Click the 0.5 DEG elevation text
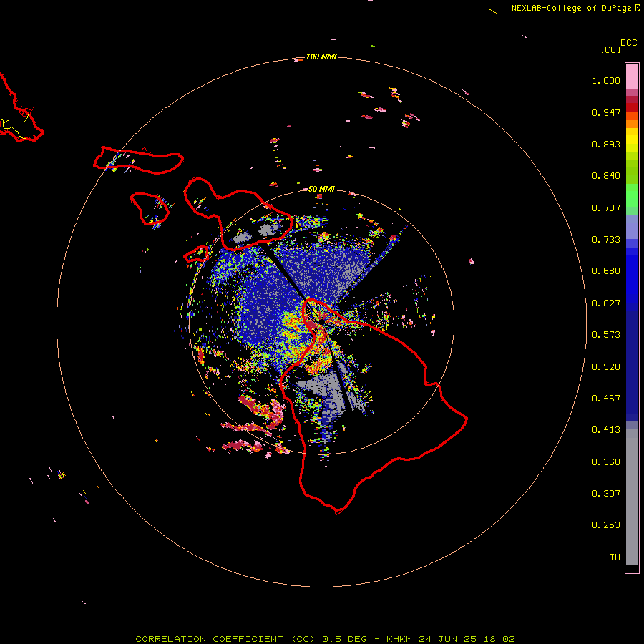The width and height of the screenshot is (644, 644). click(x=345, y=639)
